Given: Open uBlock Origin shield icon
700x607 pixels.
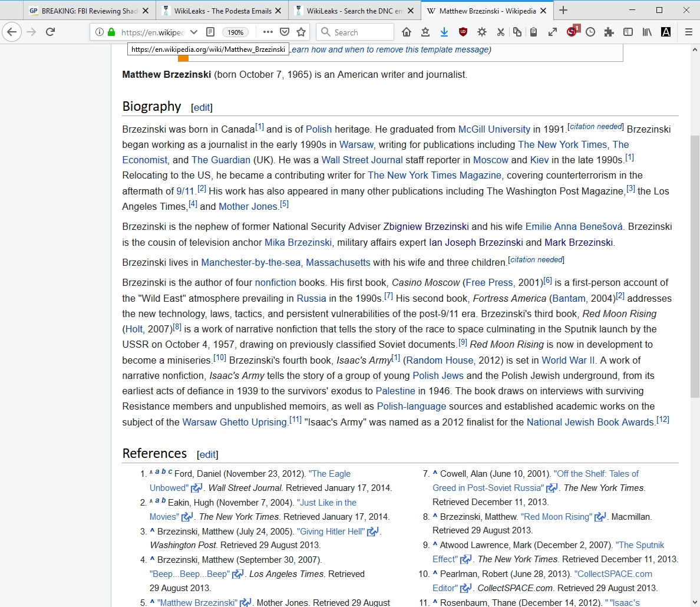Looking at the screenshot, I should pyautogui.click(x=463, y=32).
